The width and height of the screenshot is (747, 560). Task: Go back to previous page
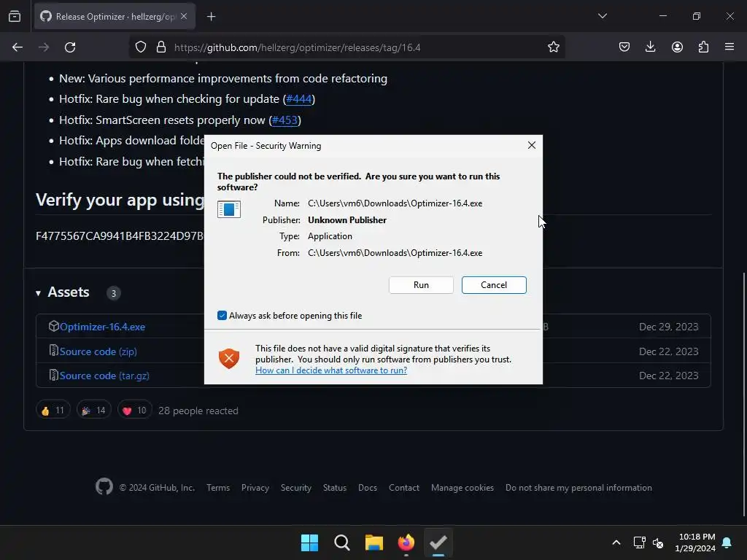pos(18,47)
